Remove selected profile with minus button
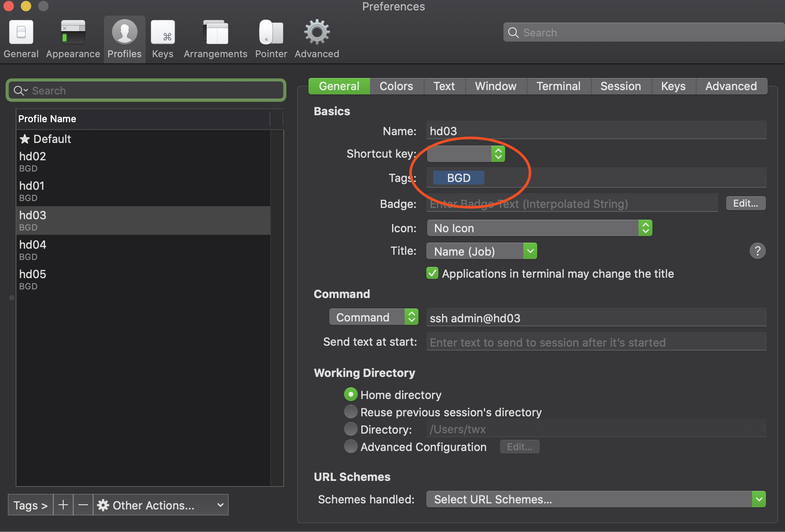The width and height of the screenshot is (785, 532). pyautogui.click(x=83, y=505)
